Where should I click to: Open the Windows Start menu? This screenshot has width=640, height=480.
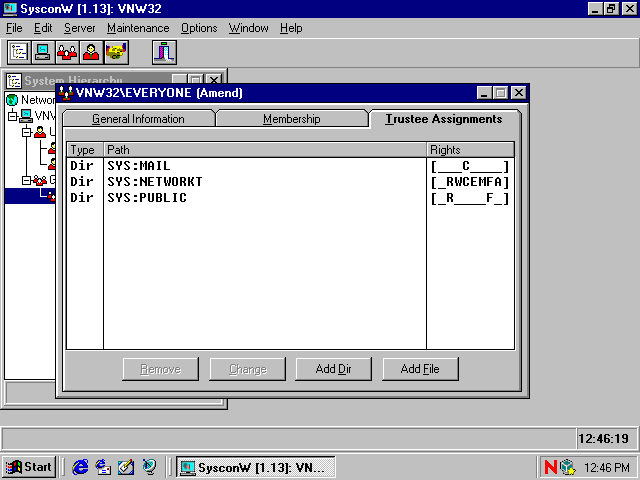(29, 467)
